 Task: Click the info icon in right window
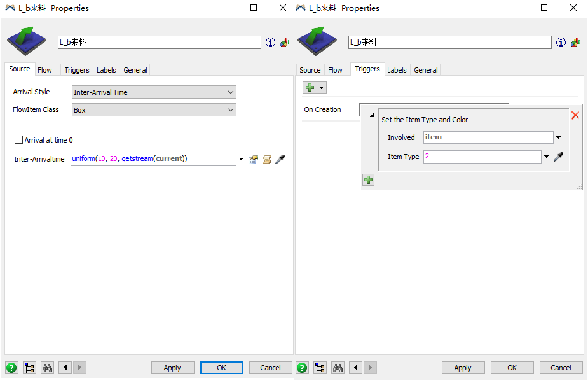click(561, 43)
